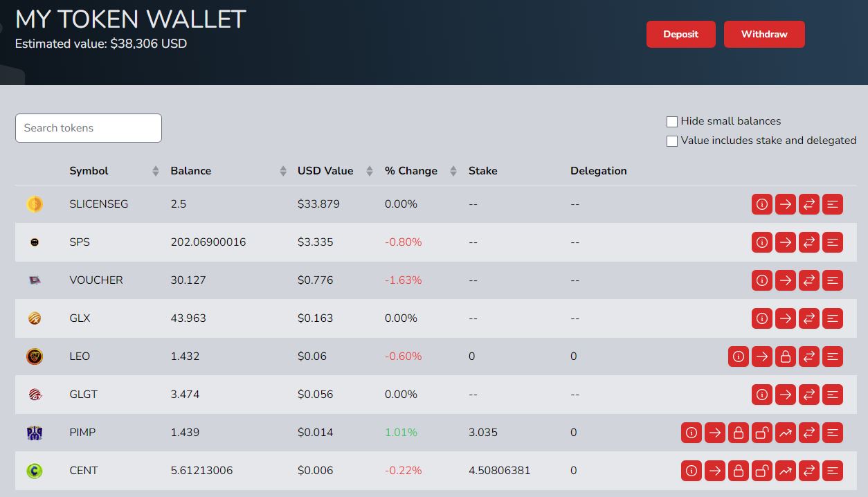Open info for SLICENSEG token
Image resolution: width=868 pixels, height=497 pixels.
761,204
